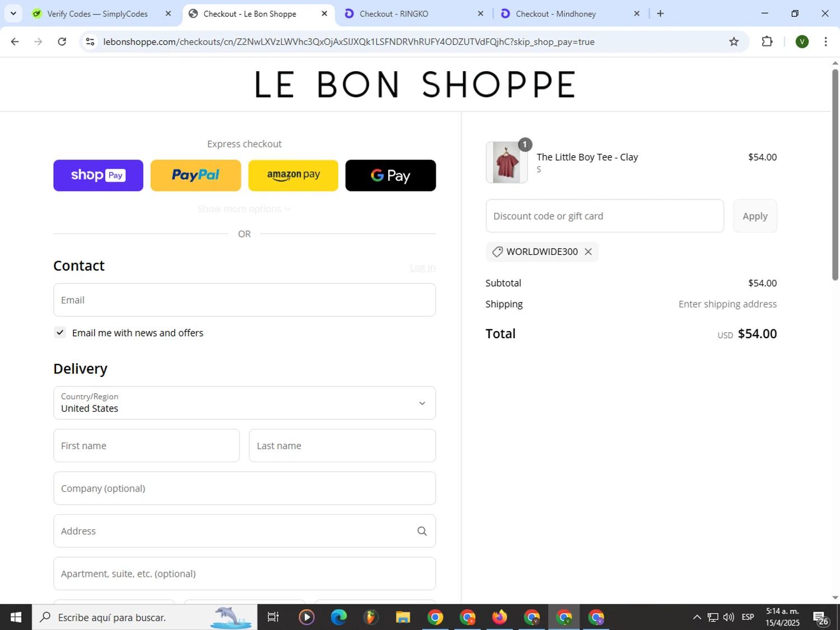840x630 pixels.
Task: Switch to Checkout - RINGKO tab
Action: [393, 13]
